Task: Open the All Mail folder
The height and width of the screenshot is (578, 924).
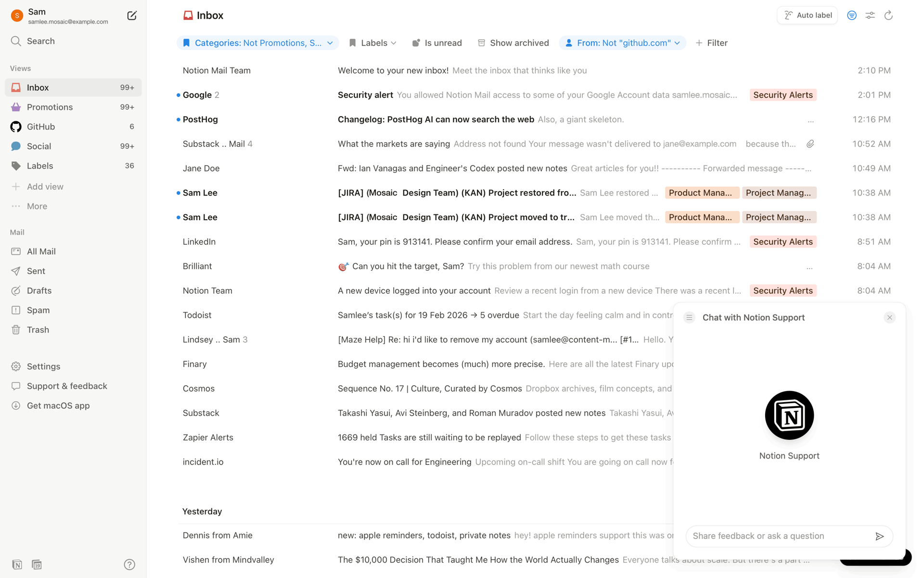Action: (x=73, y=251)
